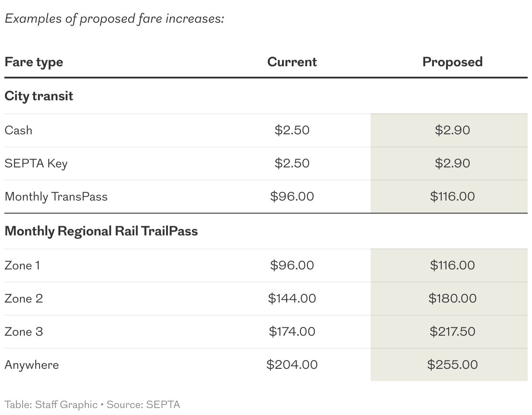Select the "SEPTA Key" row label
Image resolution: width=532 pixels, height=415 pixels.
click(36, 163)
